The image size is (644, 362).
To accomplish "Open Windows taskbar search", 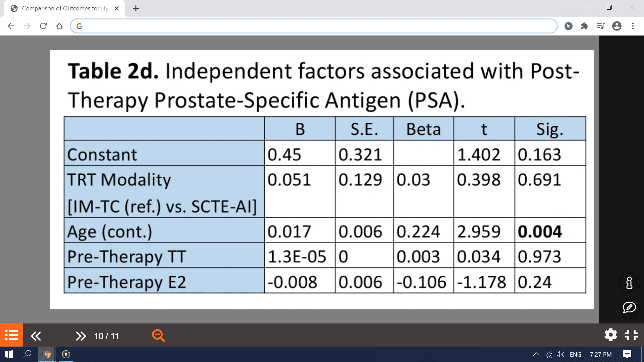I will click(x=27, y=354).
